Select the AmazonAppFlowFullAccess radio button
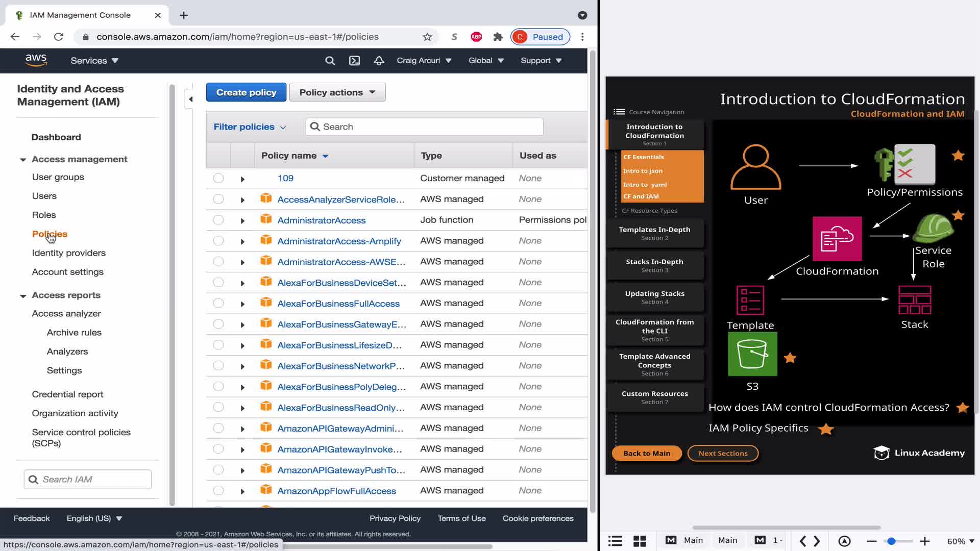Screen dimensions: 980x551 pyautogui.click(x=218, y=490)
